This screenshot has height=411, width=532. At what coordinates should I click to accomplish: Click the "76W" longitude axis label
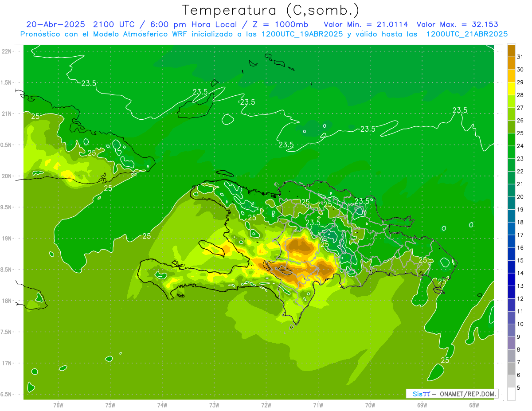pos(58,405)
